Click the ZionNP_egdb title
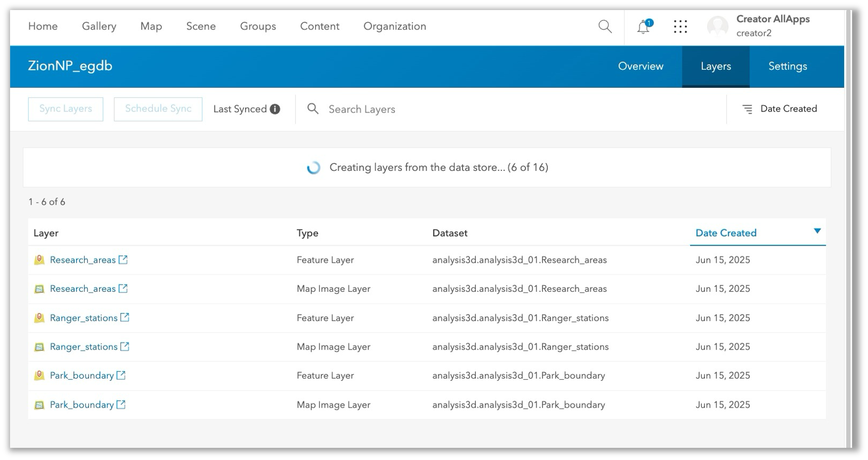This screenshot has height=460, width=868. [x=70, y=66]
